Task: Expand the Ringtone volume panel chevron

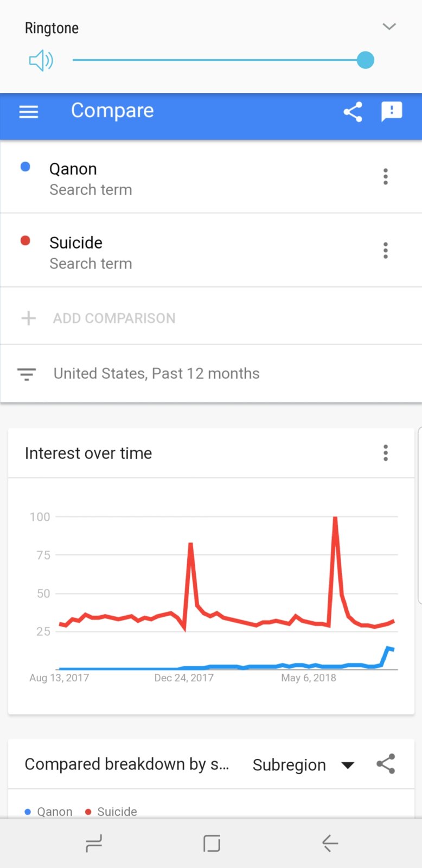Action: click(x=389, y=27)
